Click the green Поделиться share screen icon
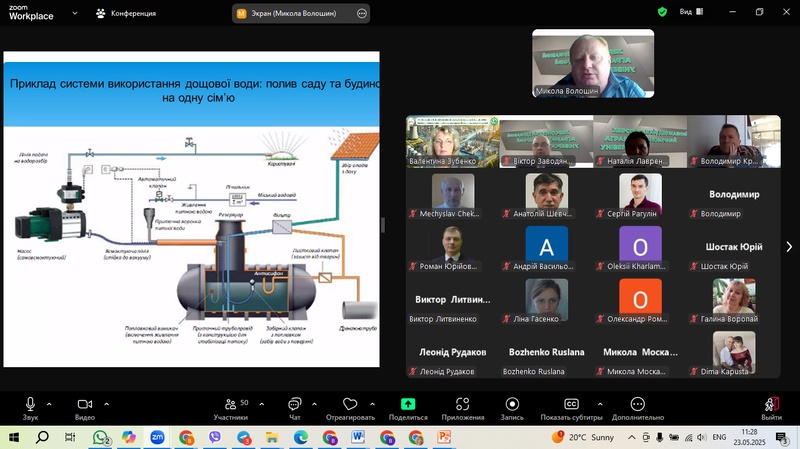Image resolution: width=800 pixels, height=449 pixels. pos(408,404)
